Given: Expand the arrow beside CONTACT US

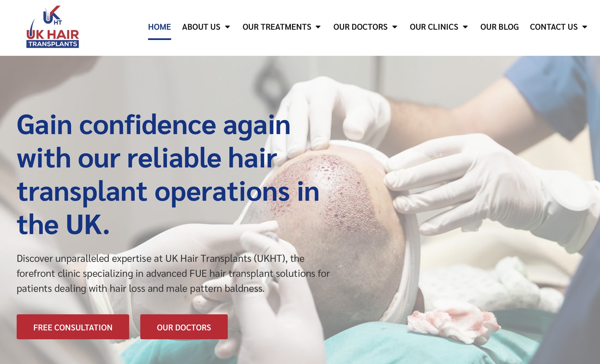Looking at the screenshot, I should (x=585, y=27).
